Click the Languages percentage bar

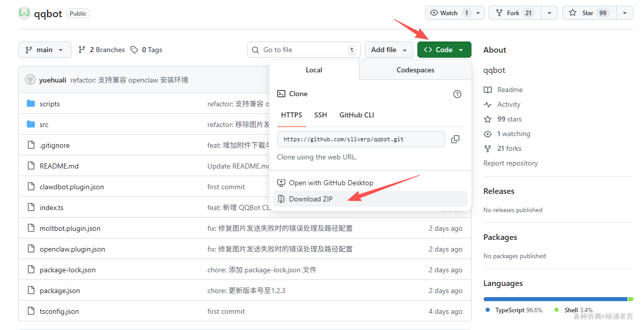click(558, 299)
